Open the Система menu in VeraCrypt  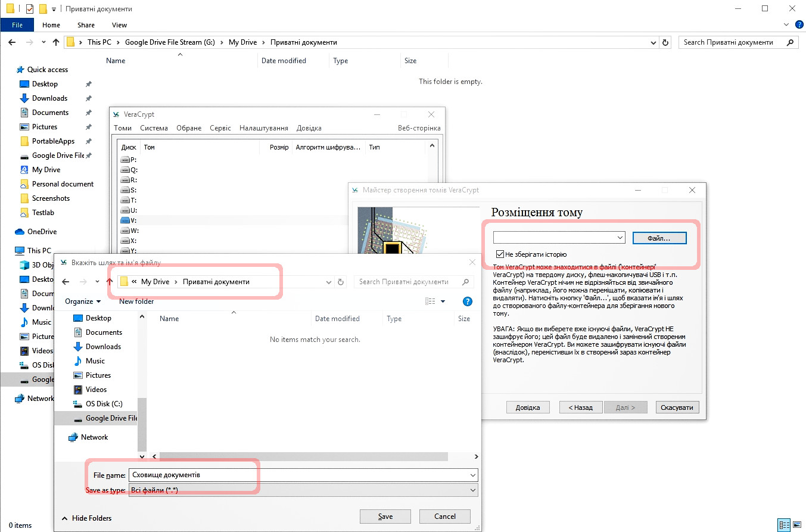[x=154, y=128]
